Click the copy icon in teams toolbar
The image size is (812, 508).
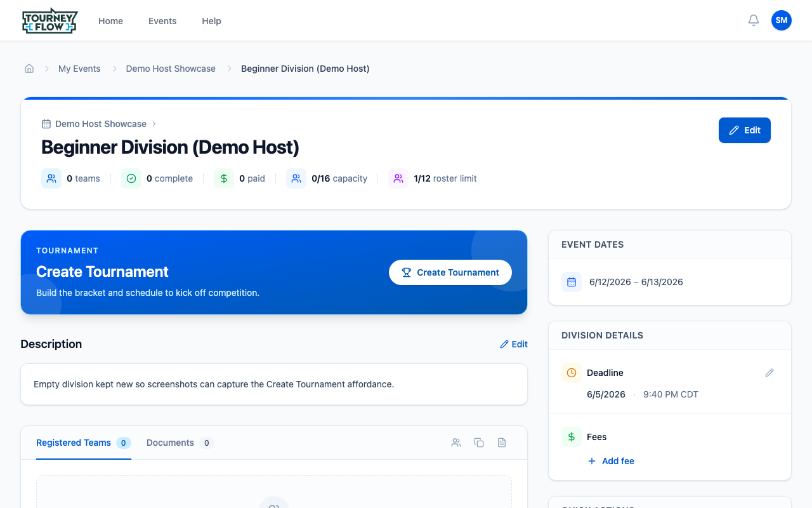point(479,443)
